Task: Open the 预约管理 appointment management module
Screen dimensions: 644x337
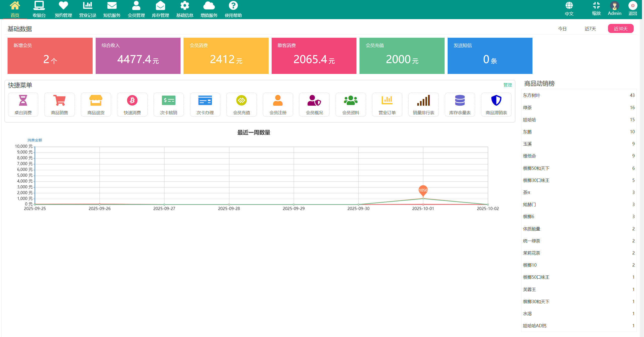Action: [x=63, y=9]
